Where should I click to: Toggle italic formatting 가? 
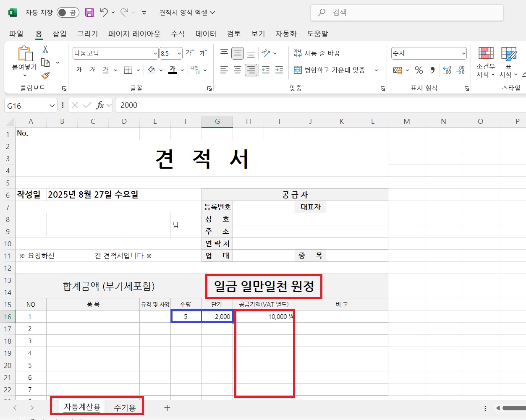(x=92, y=70)
